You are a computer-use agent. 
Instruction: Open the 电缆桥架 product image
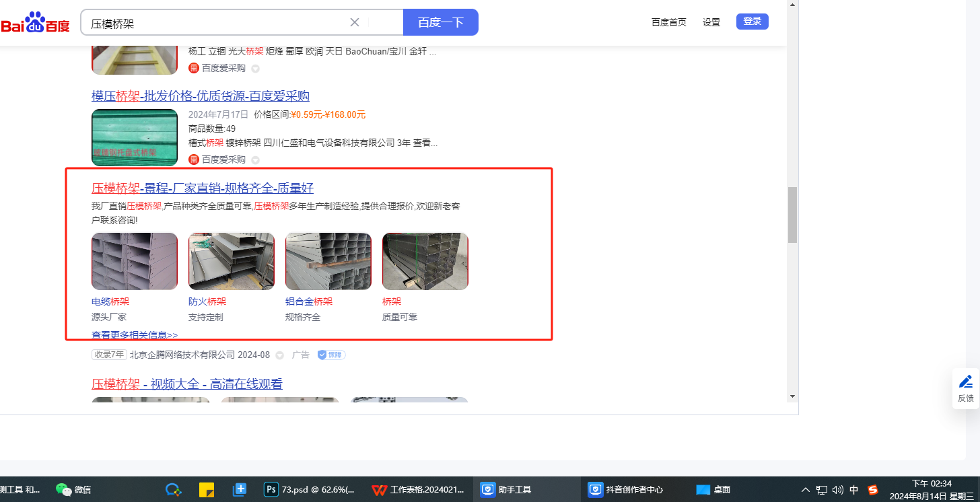point(135,261)
